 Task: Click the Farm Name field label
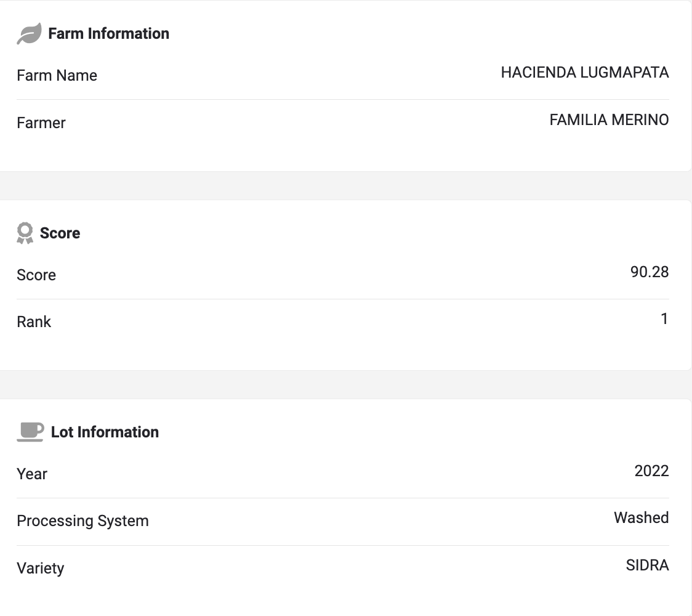pyautogui.click(x=57, y=75)
